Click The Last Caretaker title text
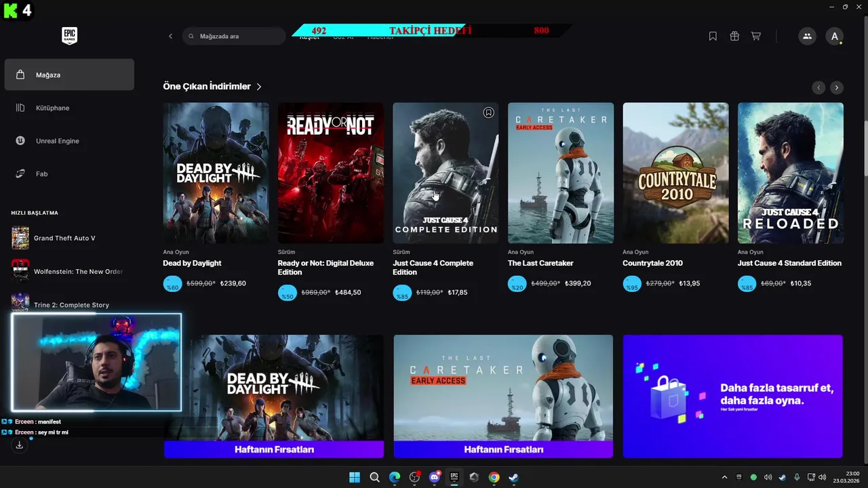This screenshot has width=868, height=488. pos(540,263)
